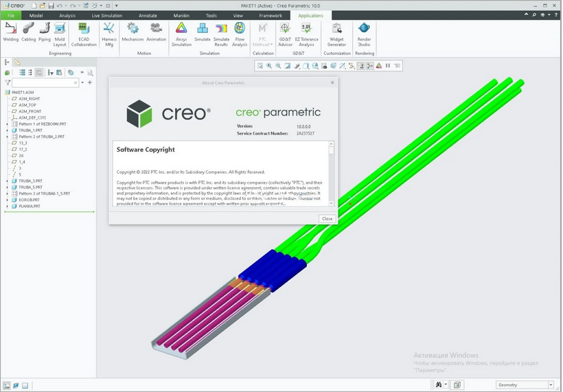Open the Welding application

point(11,32)
